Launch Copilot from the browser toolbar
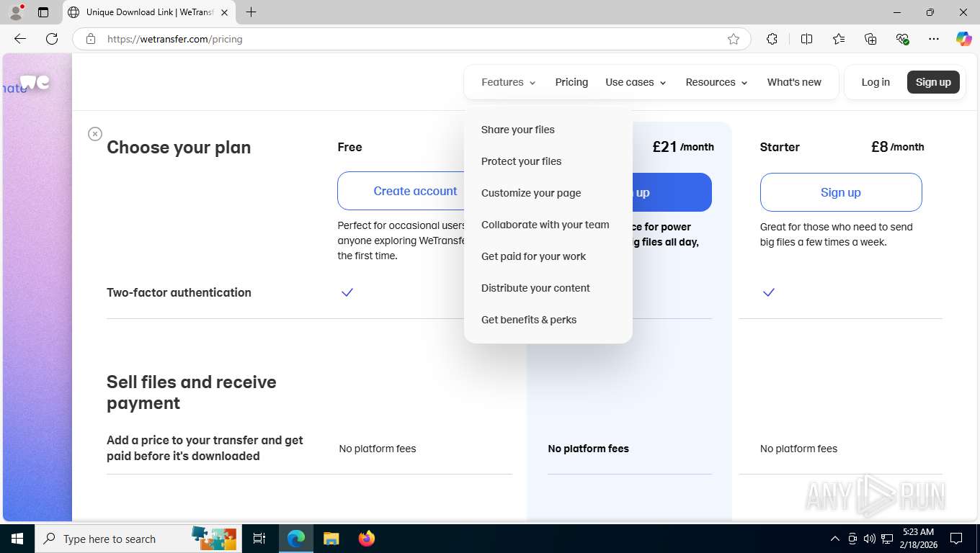Screen dimensions: 980x553 pyautogui.click(x=963, y=39)
